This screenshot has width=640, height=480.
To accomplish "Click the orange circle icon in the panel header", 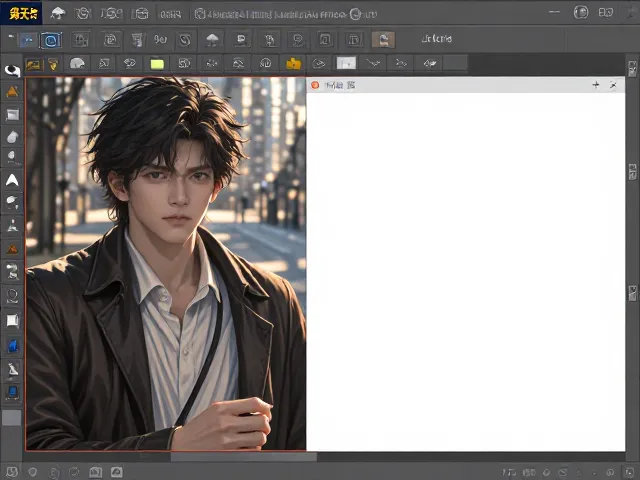I will [x=315, y=85].
